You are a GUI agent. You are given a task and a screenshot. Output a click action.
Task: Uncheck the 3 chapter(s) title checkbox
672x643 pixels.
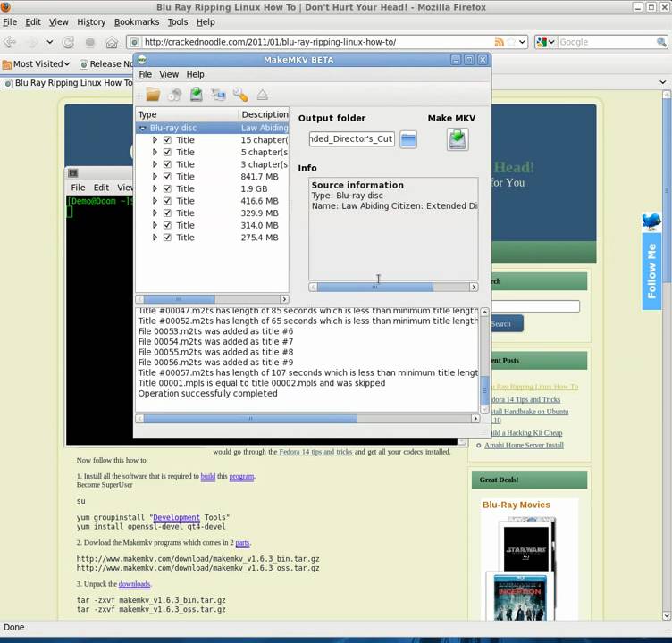click(168, 164)
